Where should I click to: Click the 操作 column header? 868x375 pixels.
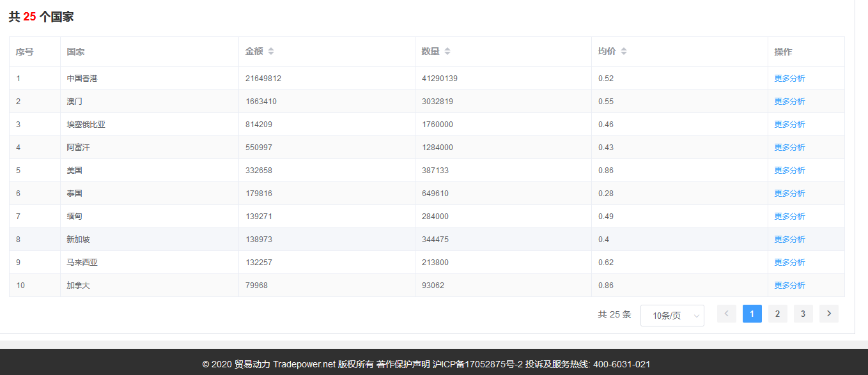point(784,51)
